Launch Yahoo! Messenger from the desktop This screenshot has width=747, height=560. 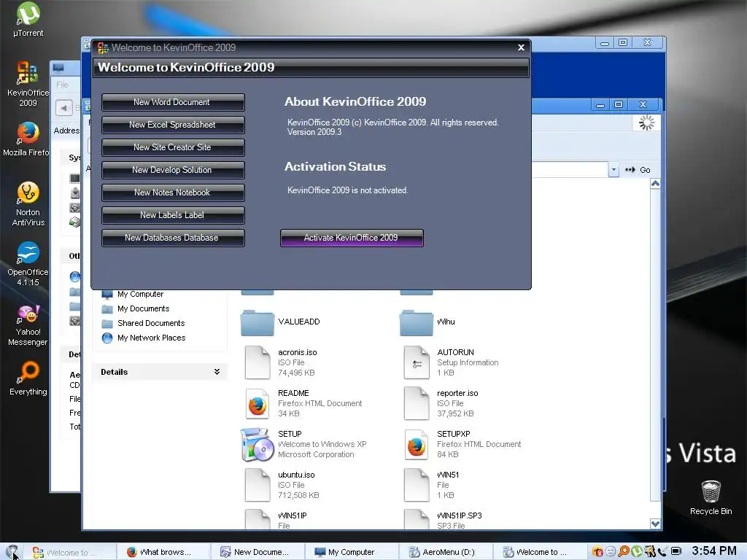28,325
